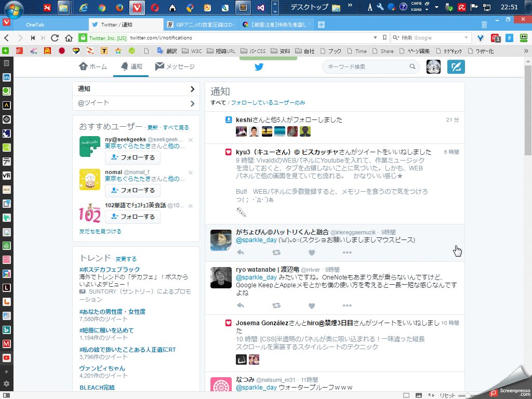Expand the 通知 sidebar item

point(136,89)
